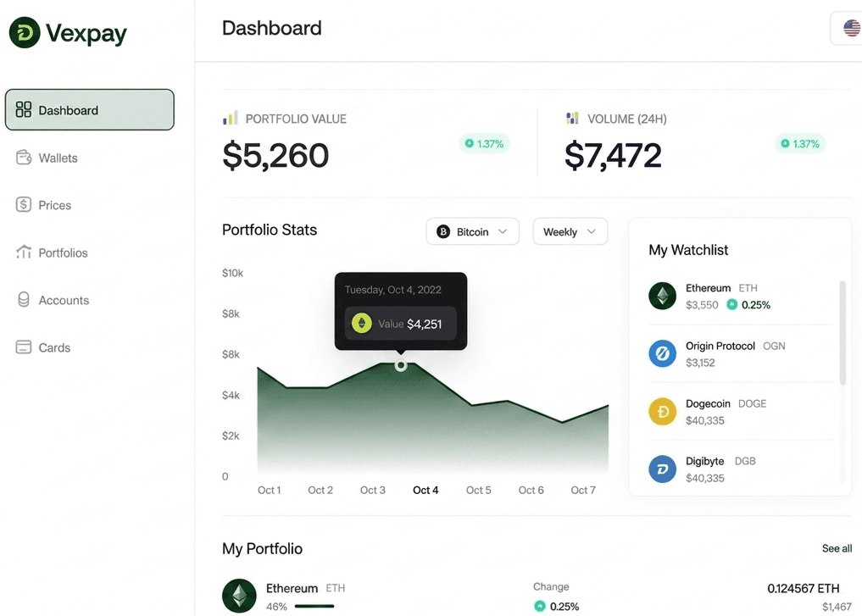Go to Wallets in the sidebar
862x616 pixels.
point(58,158)
